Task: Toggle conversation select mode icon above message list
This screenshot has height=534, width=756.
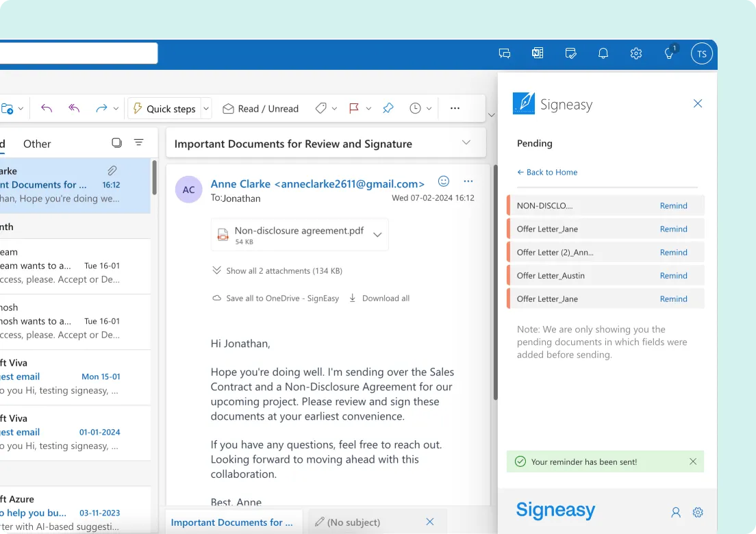Action: [x=116, y=143]
